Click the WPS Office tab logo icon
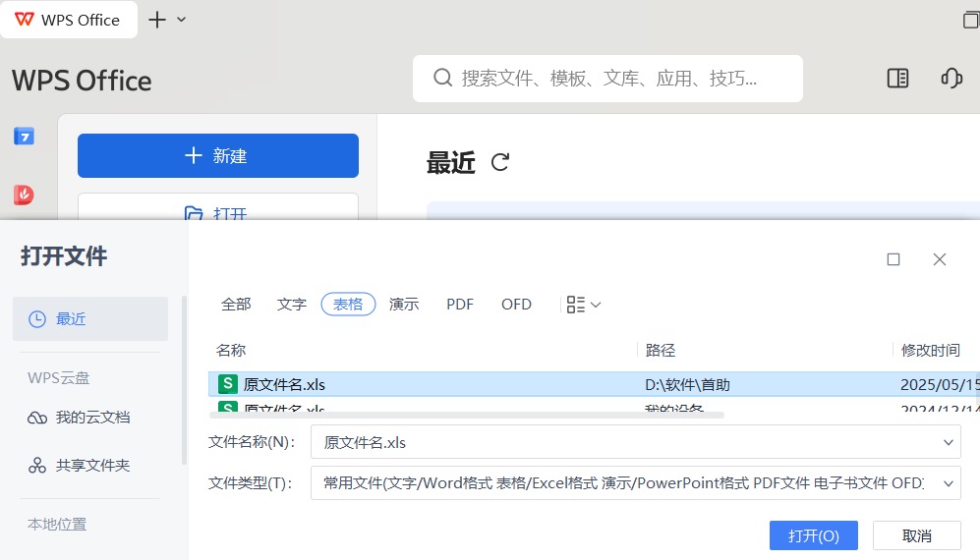Viewport: 980px width, 560px height. 24,20
